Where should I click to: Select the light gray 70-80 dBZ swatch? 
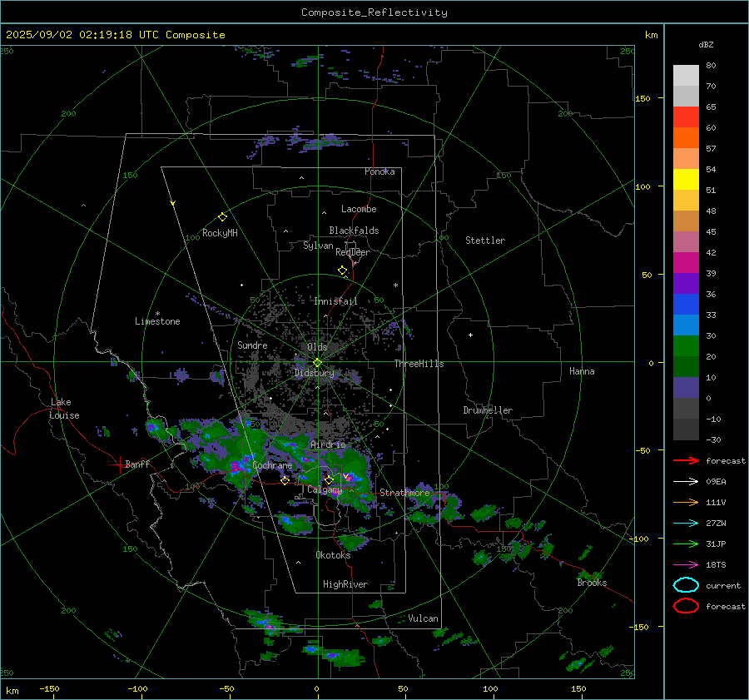click(686, 76)
